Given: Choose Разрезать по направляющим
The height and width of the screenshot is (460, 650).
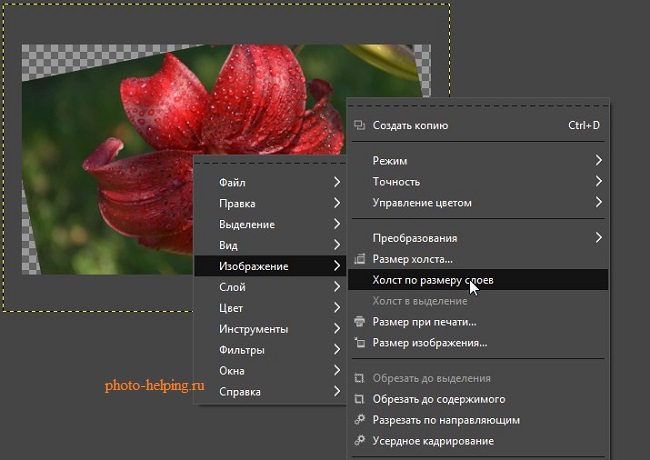Looking at the screenshot, I should pyautogui.click(x=478, y=420).
